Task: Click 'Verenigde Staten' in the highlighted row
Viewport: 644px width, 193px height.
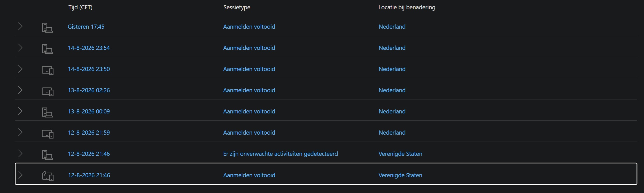Action: point(400,175)
